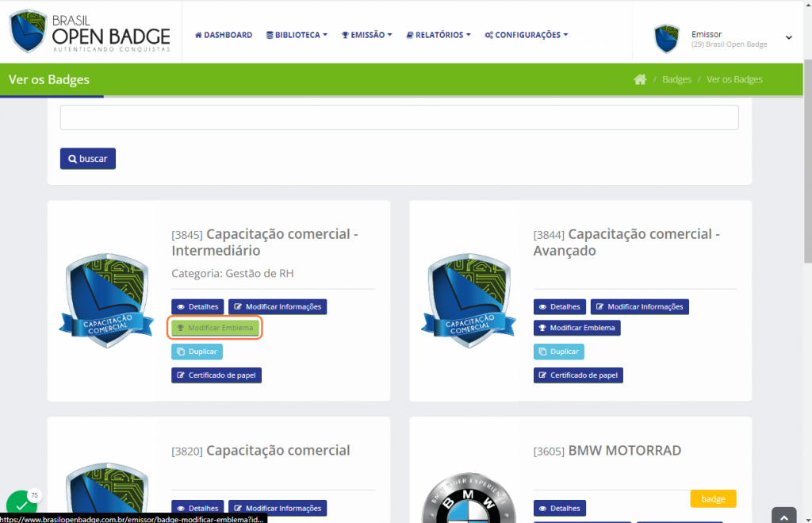This screenshot has height=523, width=812.
Task: Open Certificado de papel for Intermediário badge
Action: point(216,375)
